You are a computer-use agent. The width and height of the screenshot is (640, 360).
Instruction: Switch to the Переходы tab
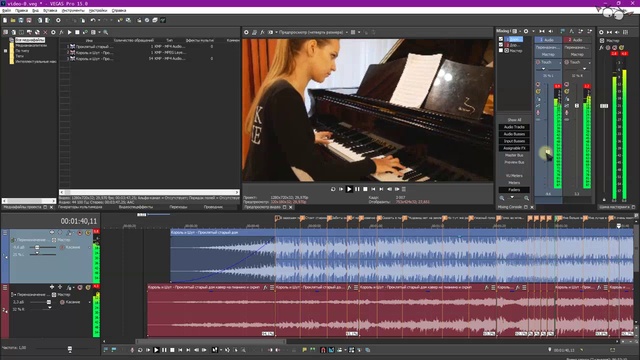[x=178, y=207]
